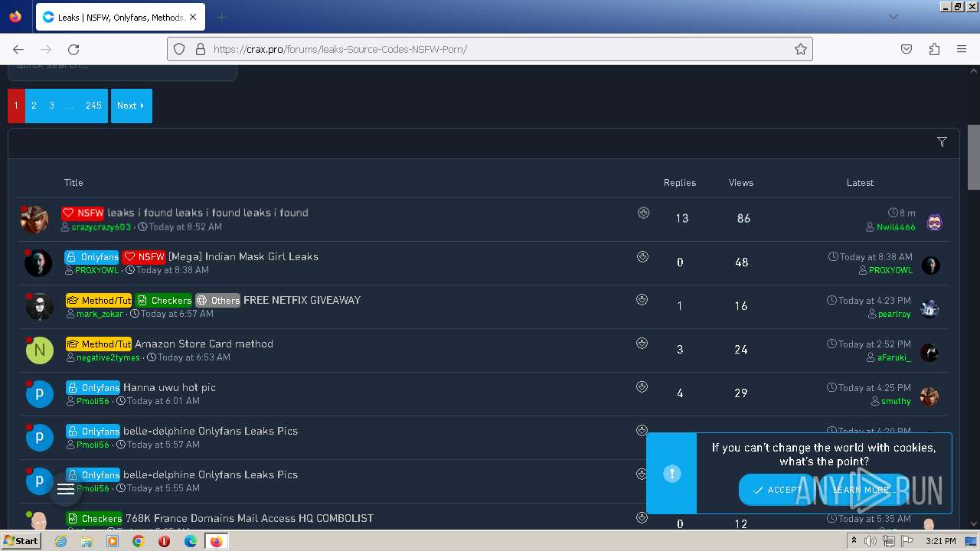Click the tracking protection shield icon
Image resolution: width=980 pixels, height=551 pixels.
pos(179,49)
